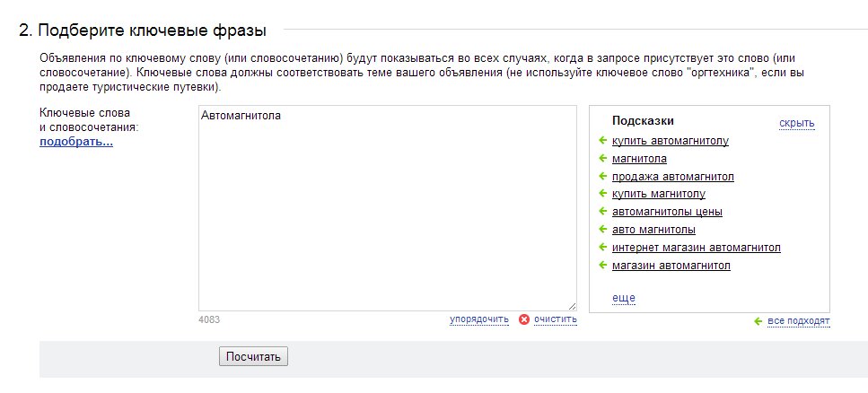Open the 'подобрать...' keyword picker link
The width and height of the screenshot is (868, 393).
76,143
